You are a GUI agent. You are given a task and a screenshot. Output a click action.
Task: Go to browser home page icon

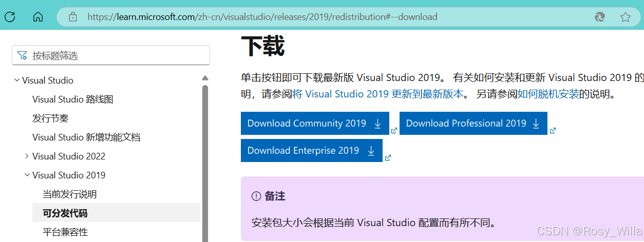pyautogui.click(x=38, y=17)
